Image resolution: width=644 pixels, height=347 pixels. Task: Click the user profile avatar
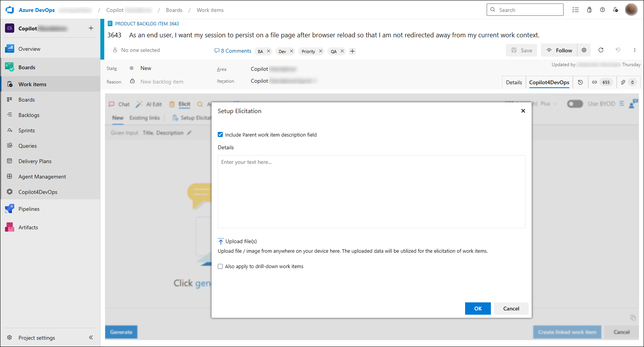[631, 10]
